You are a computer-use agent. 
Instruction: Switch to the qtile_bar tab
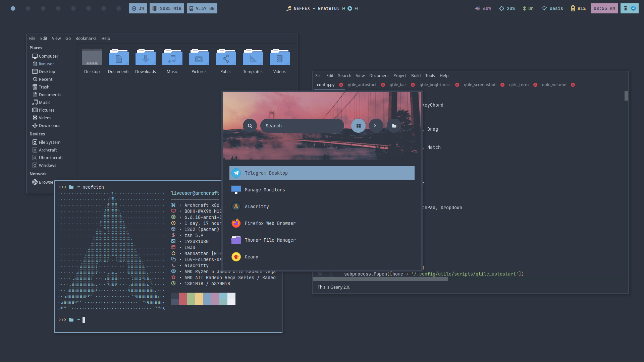coord(398,85)
